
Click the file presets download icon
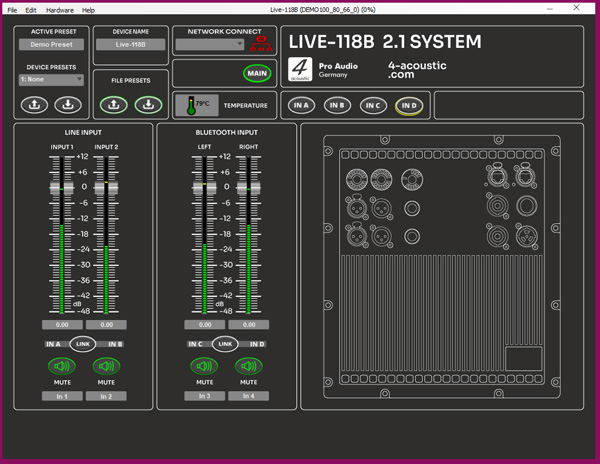147,103
